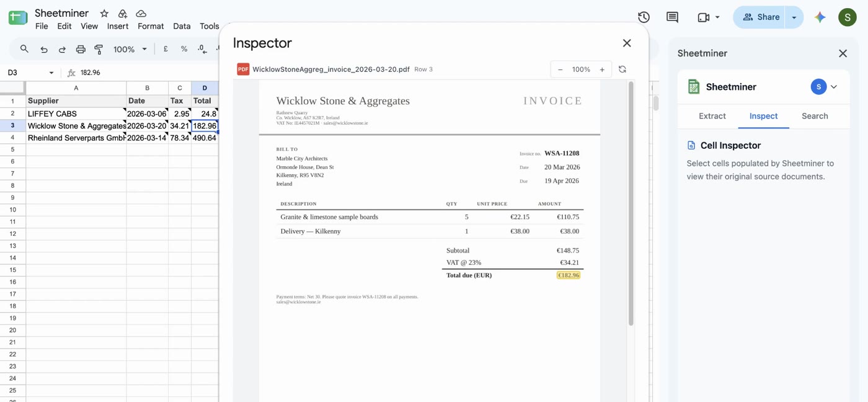
Task: Print the spreadsheet
Action: click(x=81, y=49)
